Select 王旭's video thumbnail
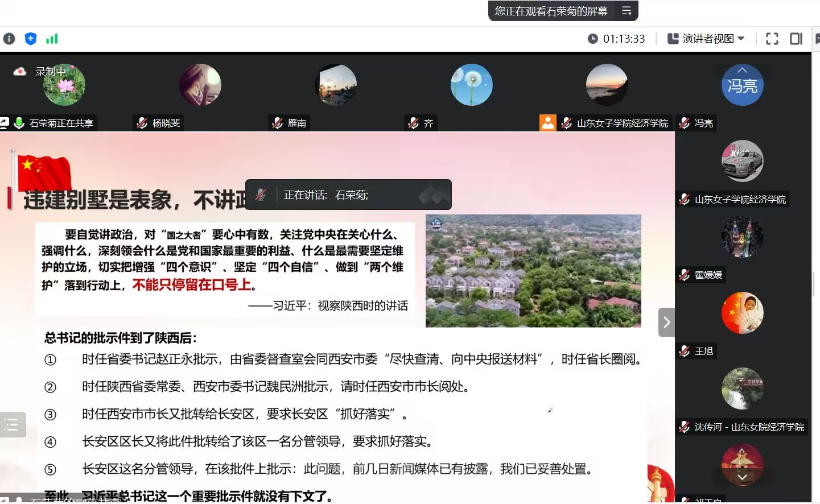This screenshot has height=504, width=820. (742, 313)
